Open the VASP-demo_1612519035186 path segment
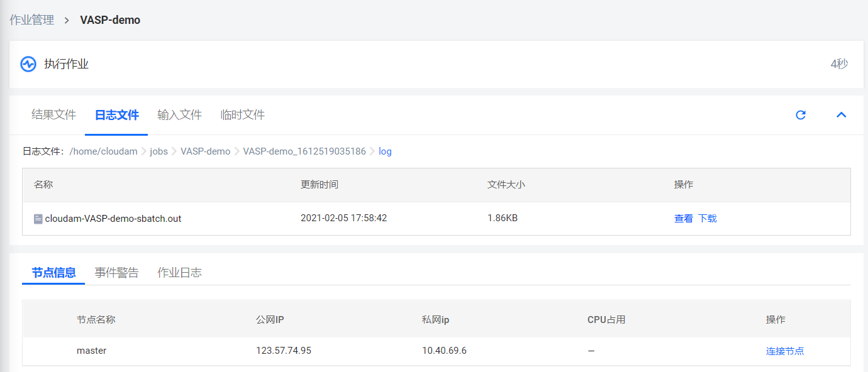The width and height of the screenshot is (868, 372). coord(304,151)
